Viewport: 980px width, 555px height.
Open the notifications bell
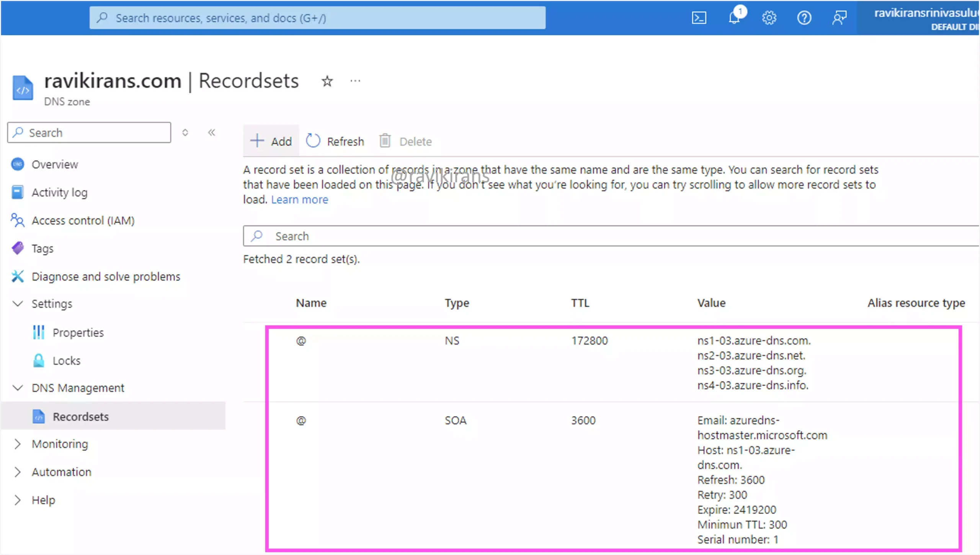tap(735, 18)
